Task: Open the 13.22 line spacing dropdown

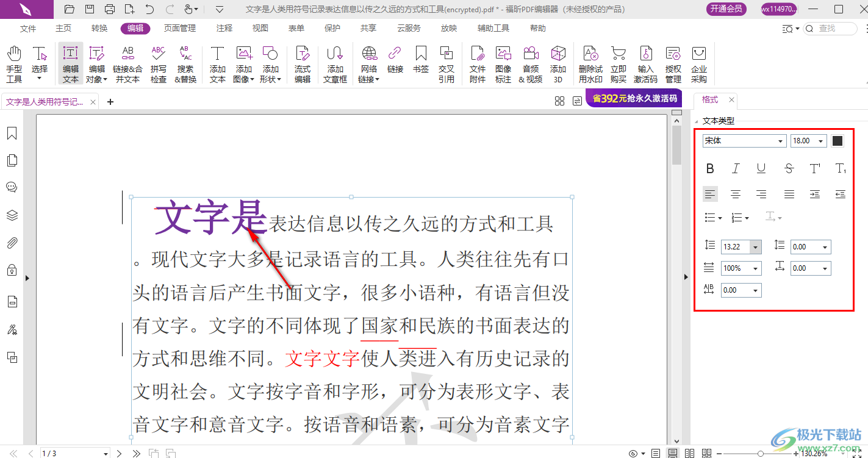Action: pos(756,247)
